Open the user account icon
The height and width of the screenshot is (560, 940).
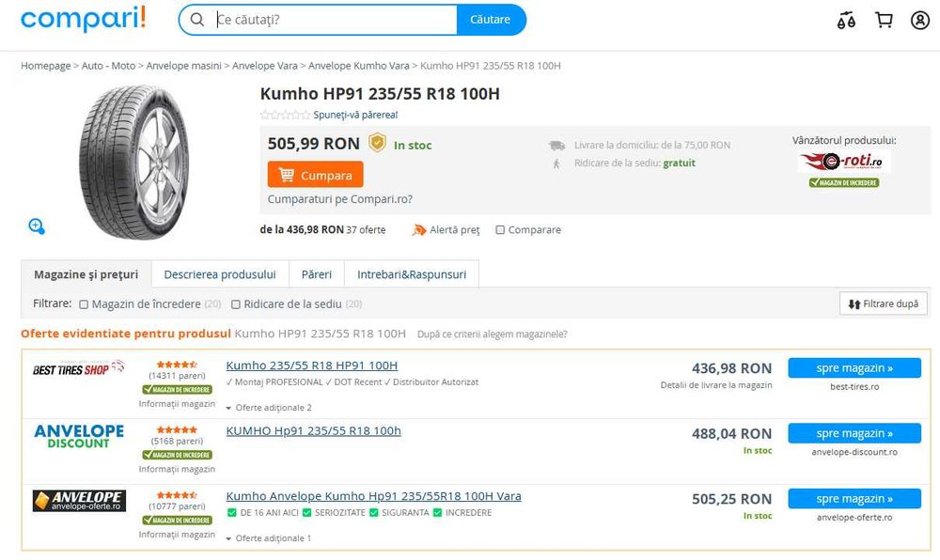pyautogui.click(x=919, y=21)
